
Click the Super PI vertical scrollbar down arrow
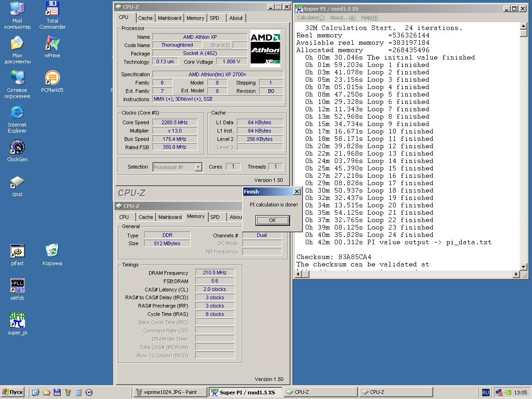click(x=524, y=266)
